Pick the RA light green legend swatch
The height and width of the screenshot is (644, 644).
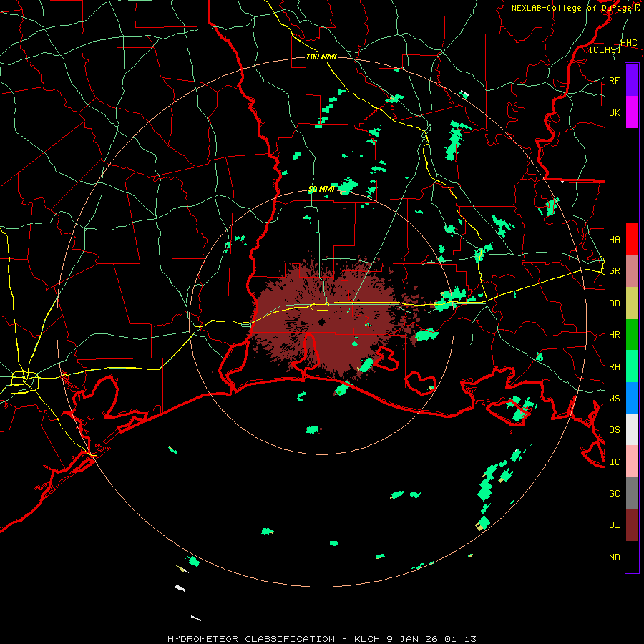(632, 366)
